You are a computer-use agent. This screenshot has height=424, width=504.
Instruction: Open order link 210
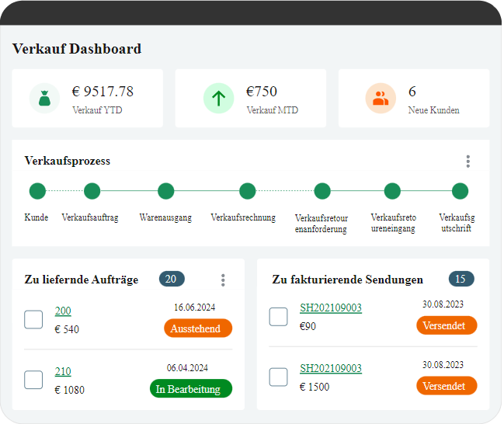[x=63, y=371]
